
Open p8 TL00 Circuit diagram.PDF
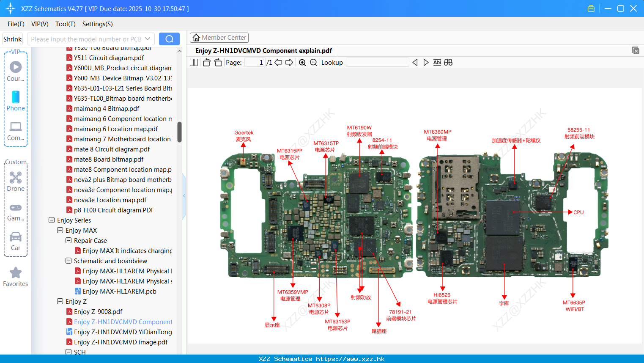[114, 210]
